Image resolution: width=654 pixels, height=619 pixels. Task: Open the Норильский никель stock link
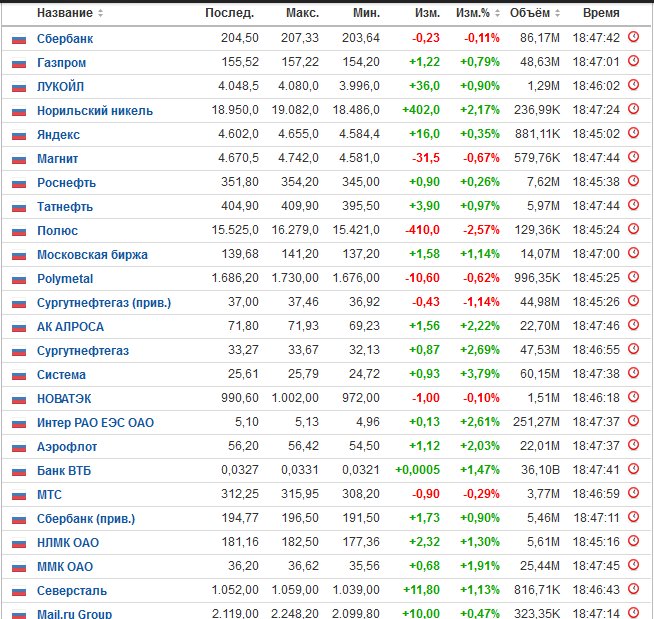tap(95, 111)
